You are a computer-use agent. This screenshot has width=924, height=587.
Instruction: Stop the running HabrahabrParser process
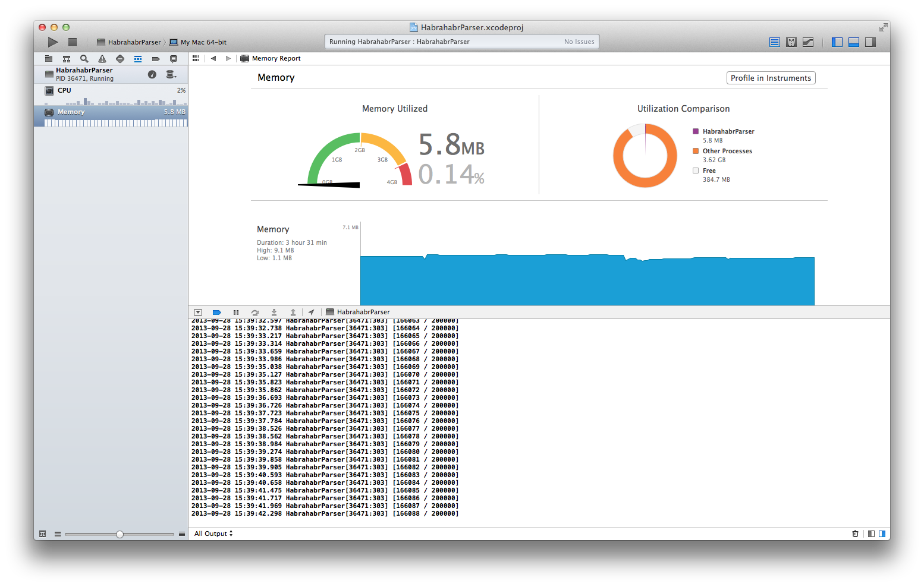pos(73,42)
